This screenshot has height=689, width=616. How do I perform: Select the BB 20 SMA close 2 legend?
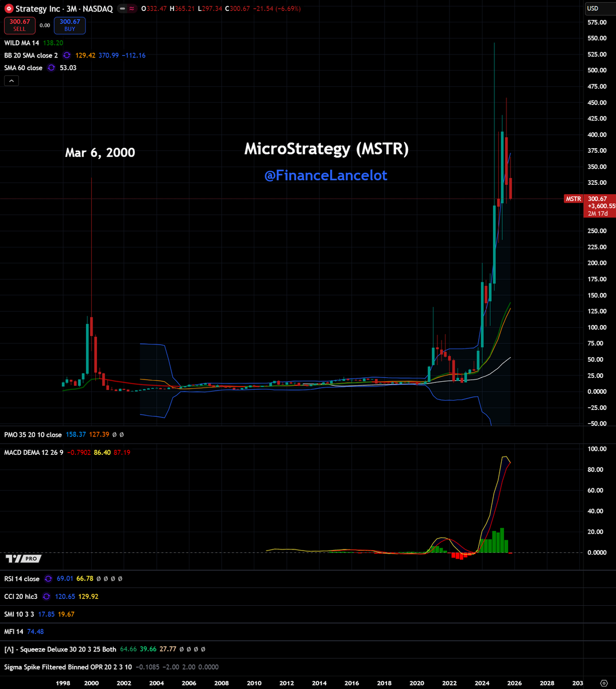click(x=31, y=56)
